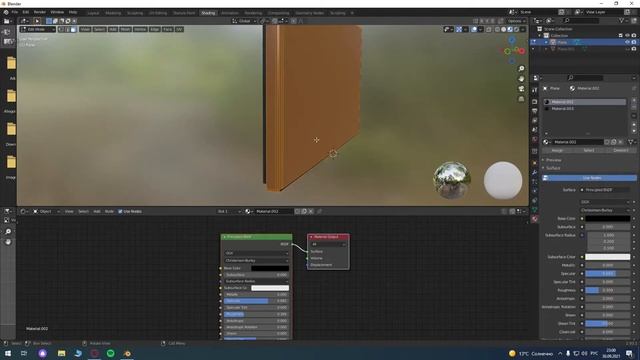Toggle X-ray in viewport header

coord(489,29)
